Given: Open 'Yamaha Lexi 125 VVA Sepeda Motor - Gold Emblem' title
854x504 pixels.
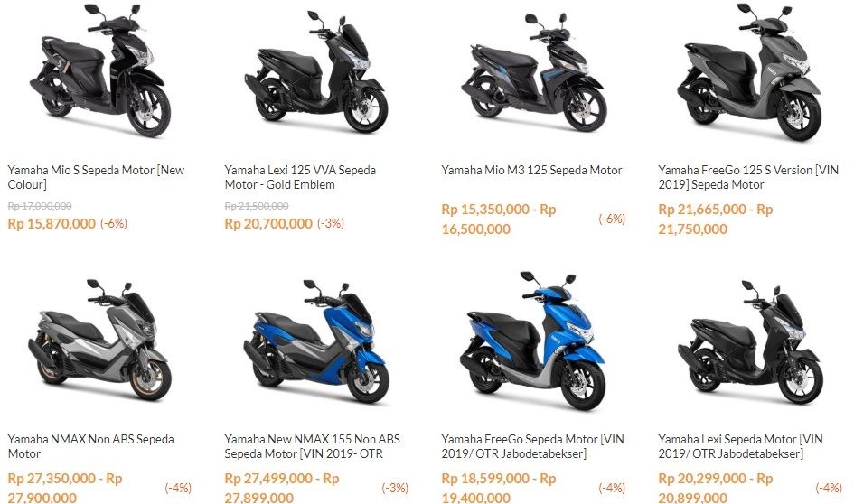Looking at the screenshot, I should pos(300,177).
